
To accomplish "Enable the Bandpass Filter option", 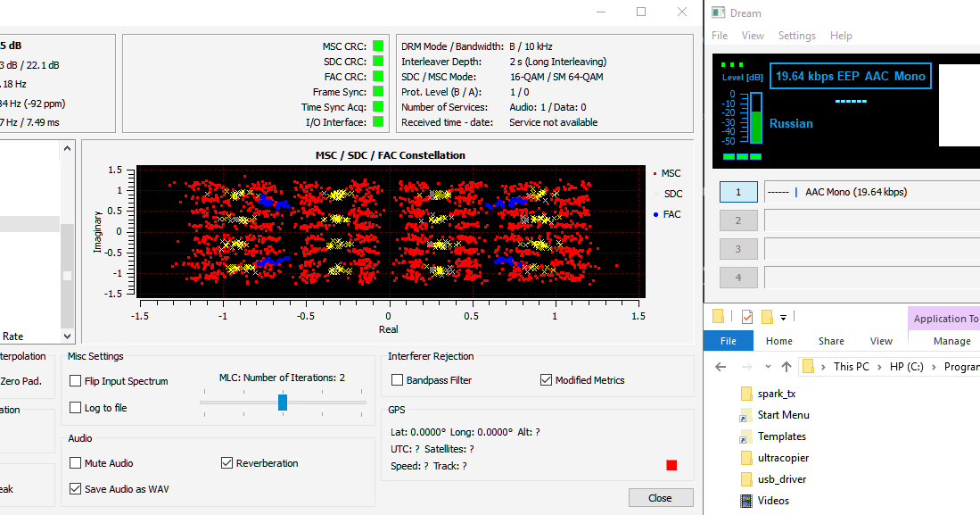I will [x=396, y=379].
